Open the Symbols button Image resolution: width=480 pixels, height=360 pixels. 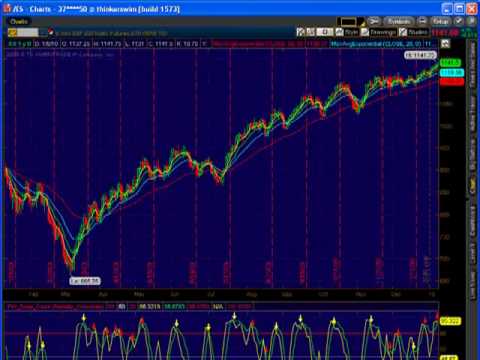pyautogui.click(x=399, y=21)
